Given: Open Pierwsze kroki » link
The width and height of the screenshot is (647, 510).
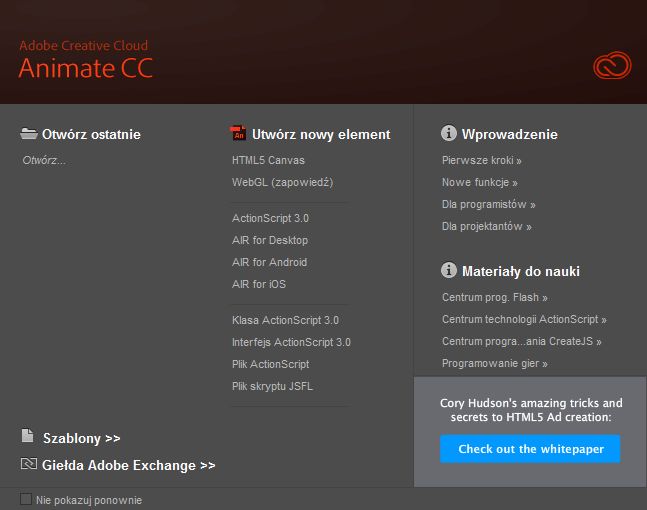Looking at the screenshot, I should tap(481, 160).
